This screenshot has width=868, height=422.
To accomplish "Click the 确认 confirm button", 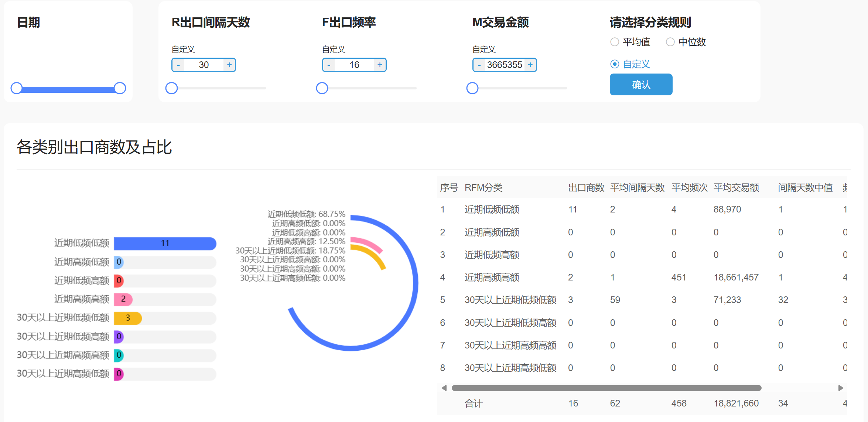I will tap(641, 84).
